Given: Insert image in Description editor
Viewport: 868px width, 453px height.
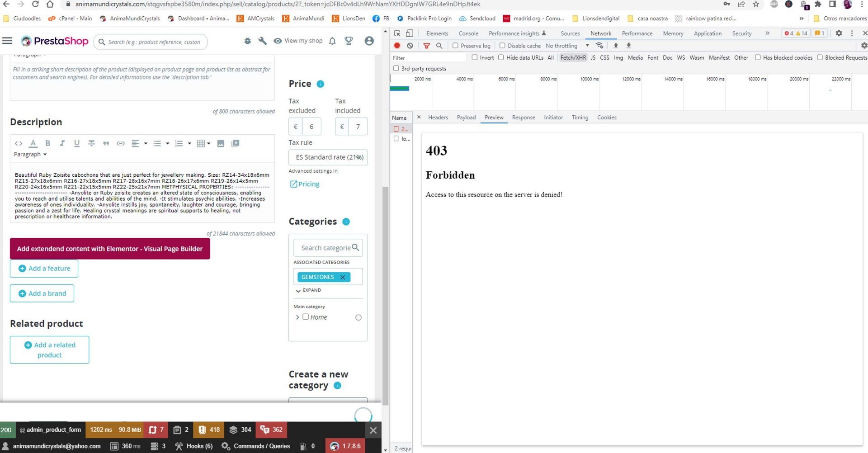Looking at the screenshot, I should 221,143.
